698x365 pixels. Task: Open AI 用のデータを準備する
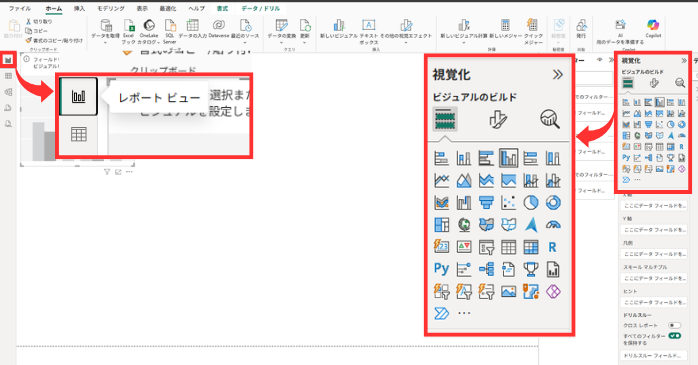(620, 31)
